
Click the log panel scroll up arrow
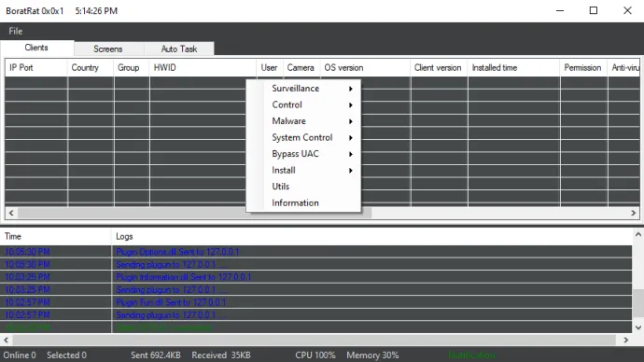click(637, 235)
